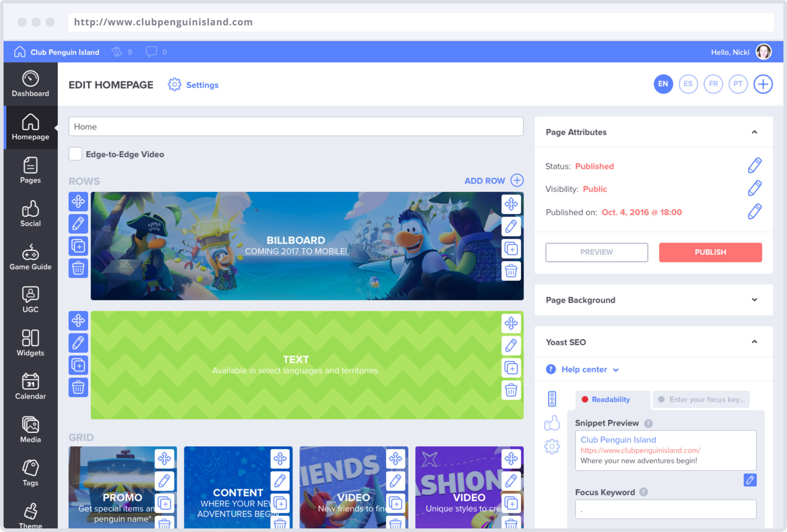
Task: Click the white duplicate icon inside green Text block
Action: click(511, 368)
